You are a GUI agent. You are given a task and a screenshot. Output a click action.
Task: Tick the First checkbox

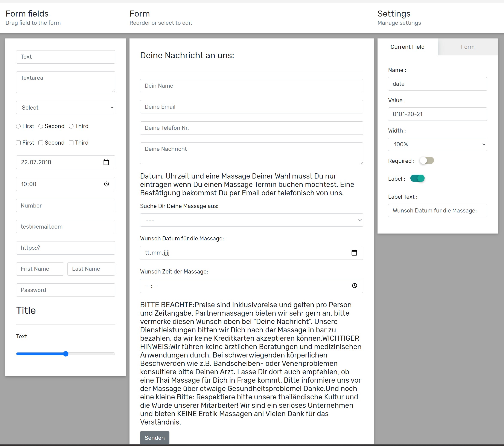pyautogui.click(x=18, y=143)
